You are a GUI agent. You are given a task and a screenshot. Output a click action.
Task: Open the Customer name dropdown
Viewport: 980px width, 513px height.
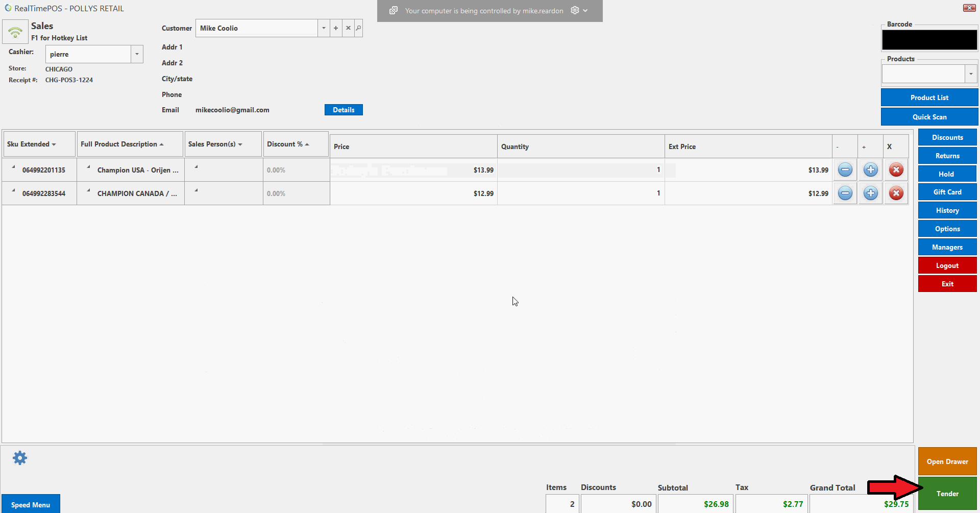[x=324, y=28]
